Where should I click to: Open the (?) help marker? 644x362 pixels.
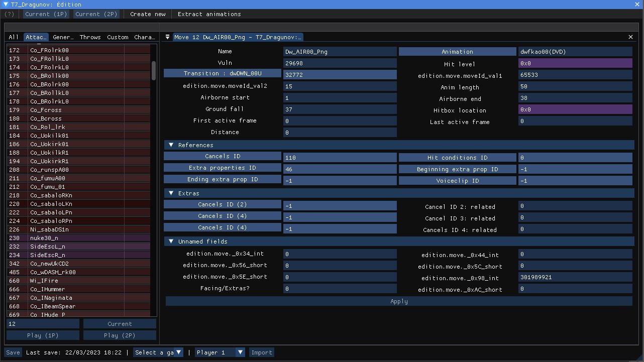click(9, 14)
